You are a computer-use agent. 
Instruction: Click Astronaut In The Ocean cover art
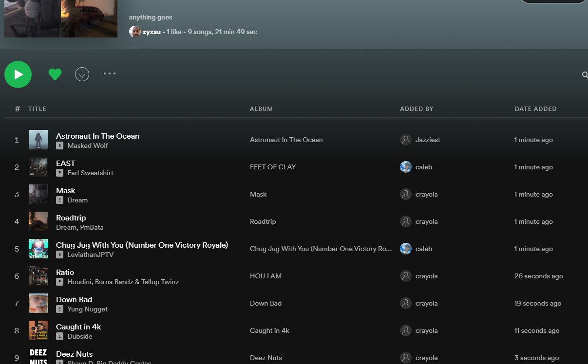(x=38, y=140)
